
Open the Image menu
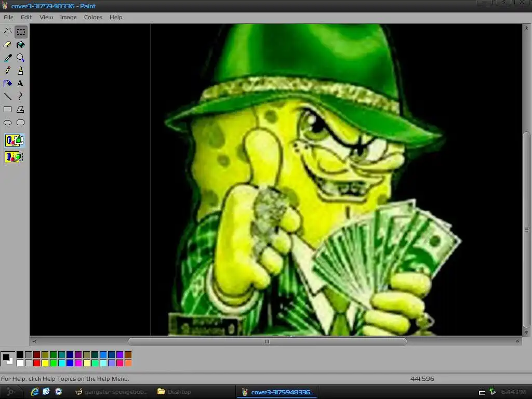click(68, 17)
